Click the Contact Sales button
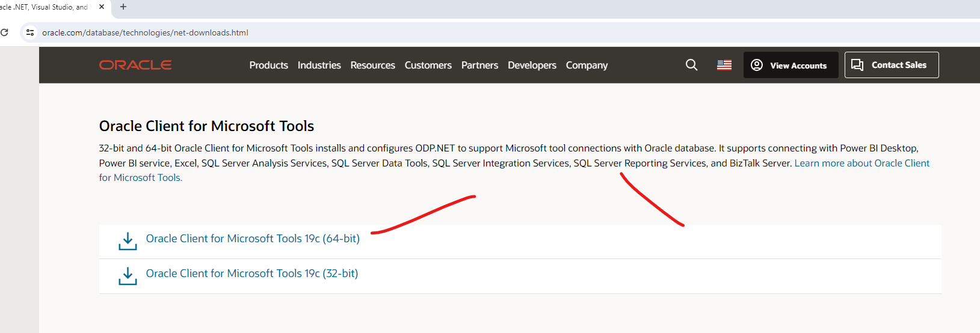Viewport: 980px width, 333px height. pyautogui.click(x=891, y=65)
